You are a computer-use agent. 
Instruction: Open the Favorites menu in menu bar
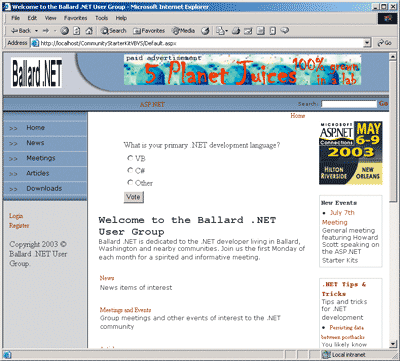(75, 18)
